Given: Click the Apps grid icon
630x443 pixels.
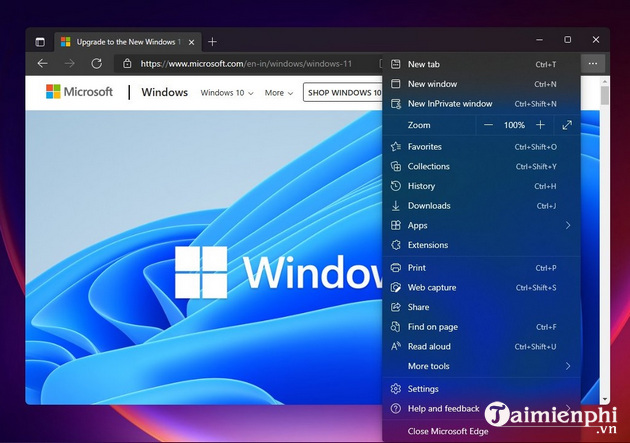Looking at the screenshot, I should point(396,225).
